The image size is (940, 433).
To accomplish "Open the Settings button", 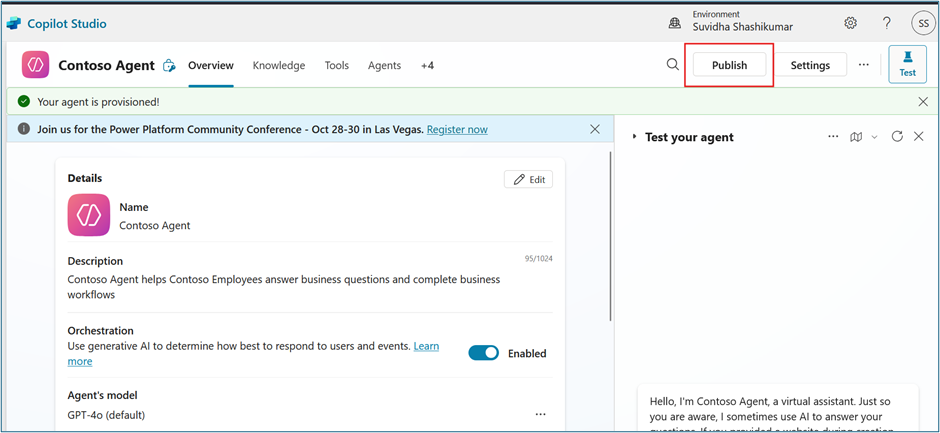I will coord(811,65).
